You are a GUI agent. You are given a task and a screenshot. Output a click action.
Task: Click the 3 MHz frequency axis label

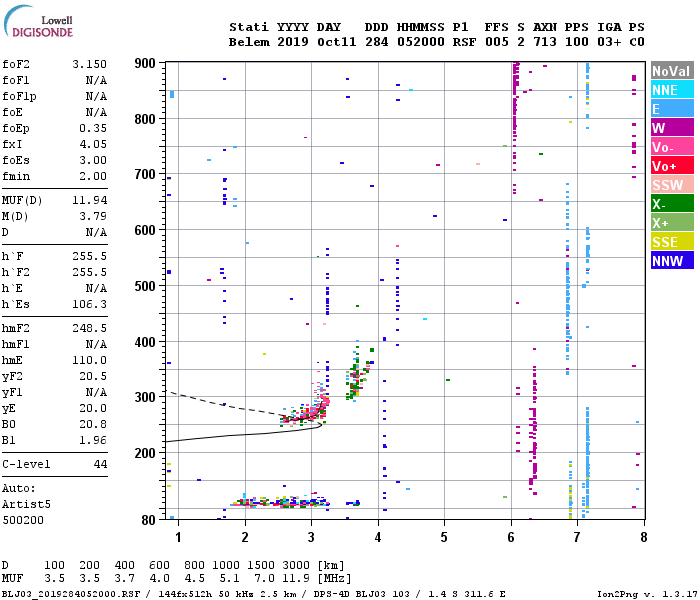[311, 537]
